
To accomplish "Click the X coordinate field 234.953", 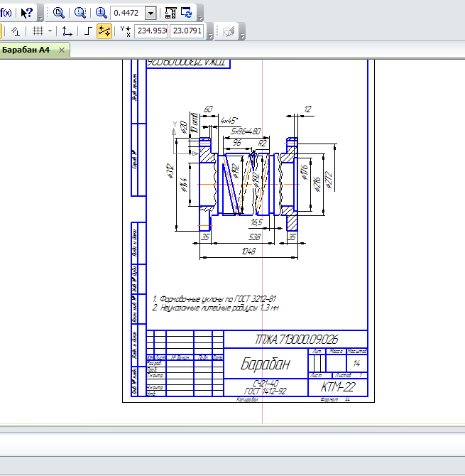I will pos(151,31).
